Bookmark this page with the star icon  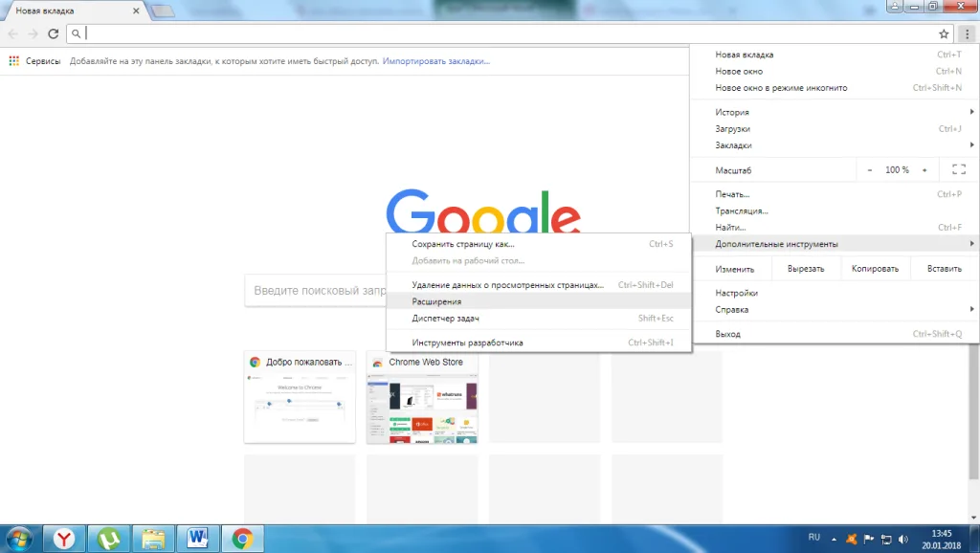click(x=944, y=33)
